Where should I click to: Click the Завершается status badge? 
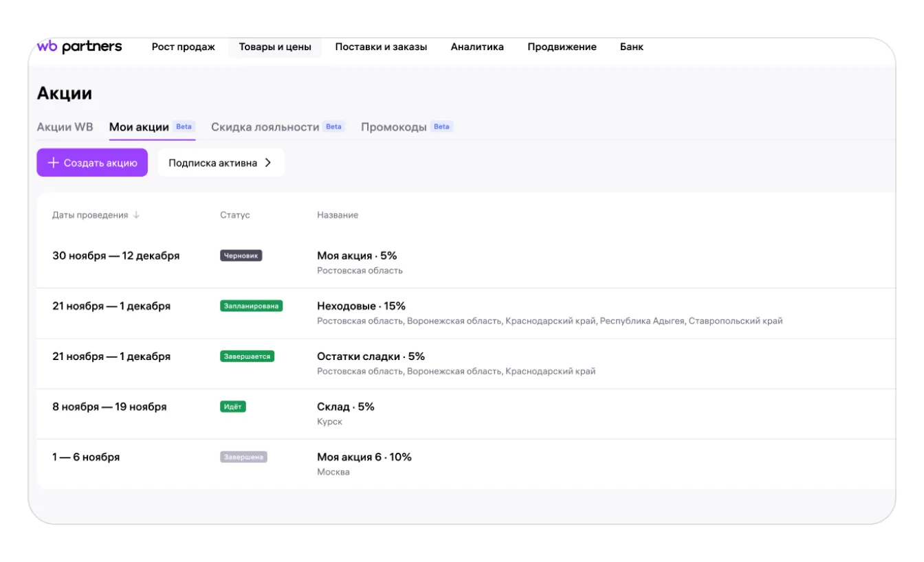[x=247, y=357]
